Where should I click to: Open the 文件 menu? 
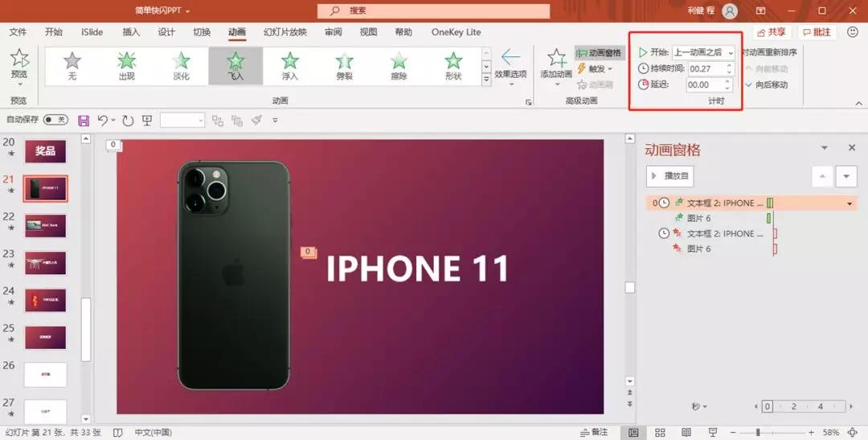click(x=18, y=32)
